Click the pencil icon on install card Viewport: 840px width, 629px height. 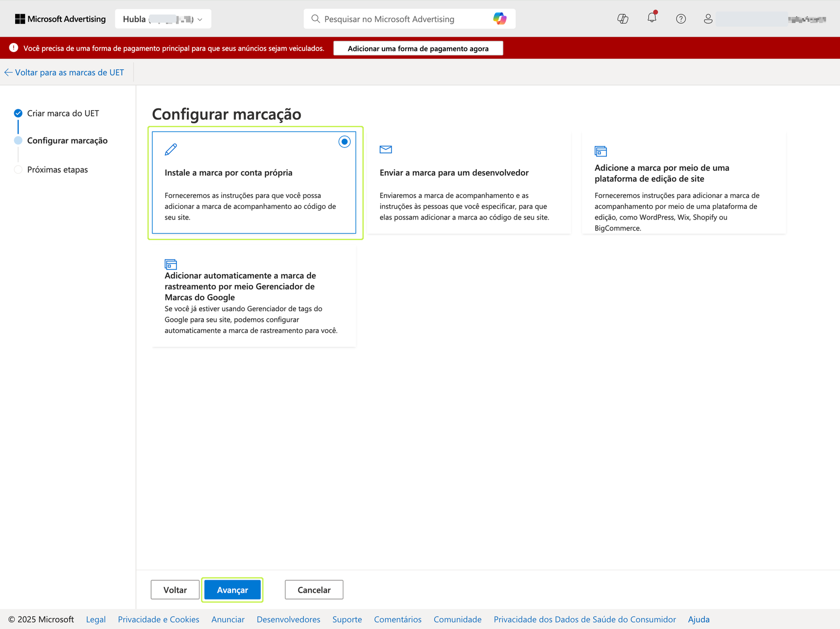click(x=171, y=150)
